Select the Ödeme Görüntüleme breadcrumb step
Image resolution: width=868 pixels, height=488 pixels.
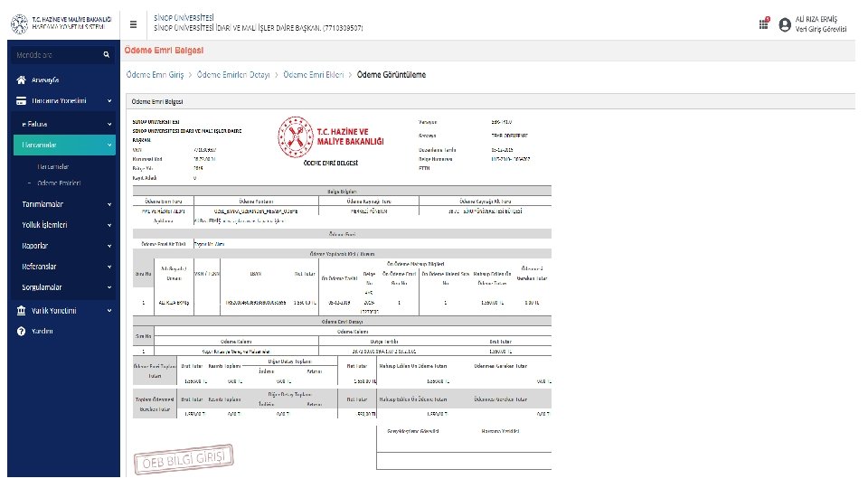392,75
